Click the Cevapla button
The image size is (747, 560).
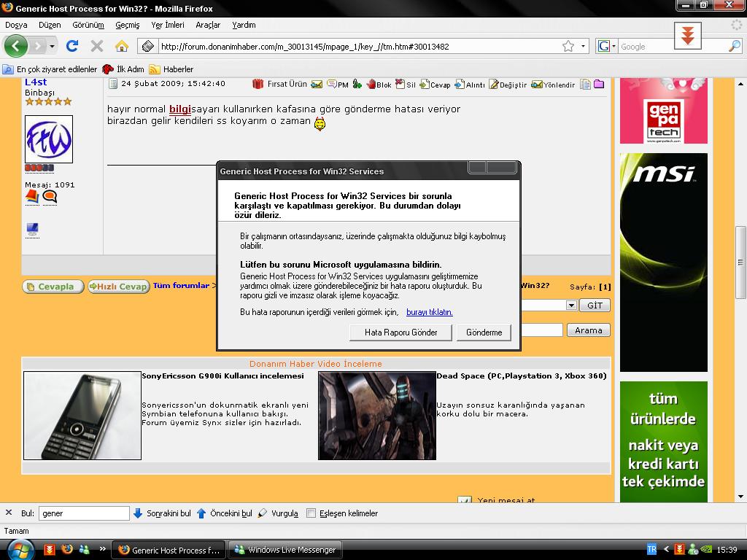(x=53, y=287)
